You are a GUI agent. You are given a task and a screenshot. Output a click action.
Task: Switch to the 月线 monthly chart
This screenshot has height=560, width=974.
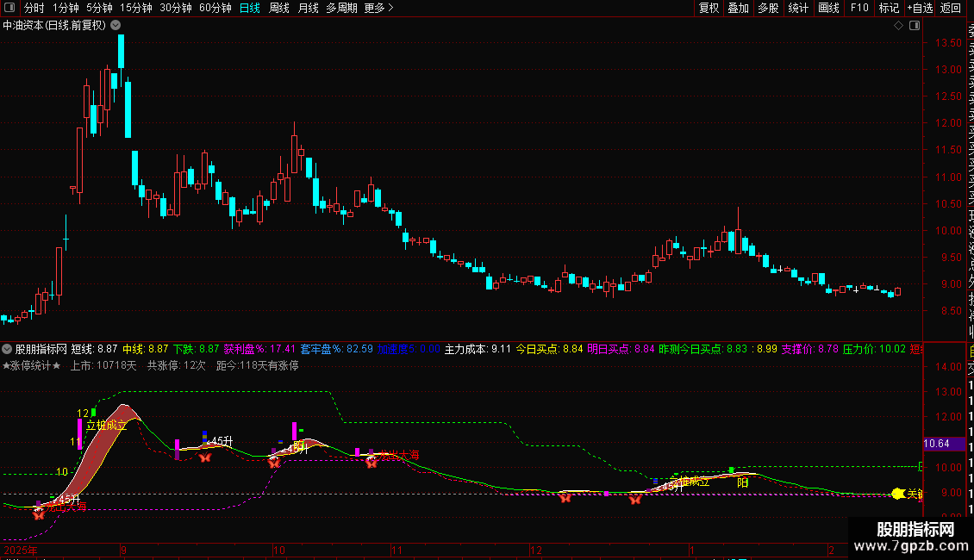pos(308,8)
